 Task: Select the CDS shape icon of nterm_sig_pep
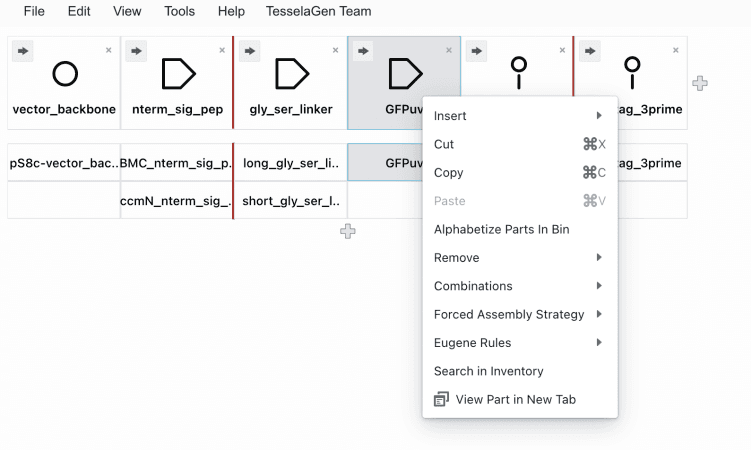[179, 74]
